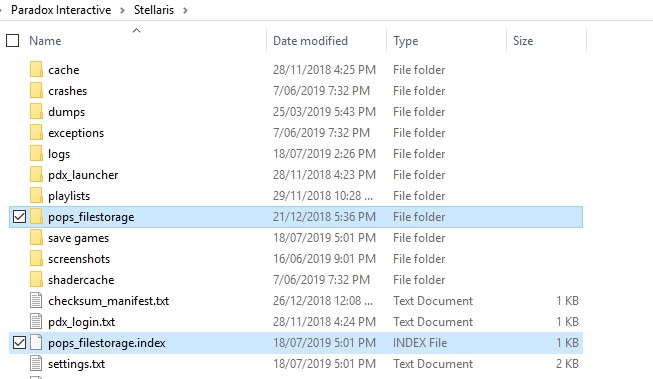This screenshot has width=653, height=379.
Task: Select the logs folder icon
Action: 36,153
